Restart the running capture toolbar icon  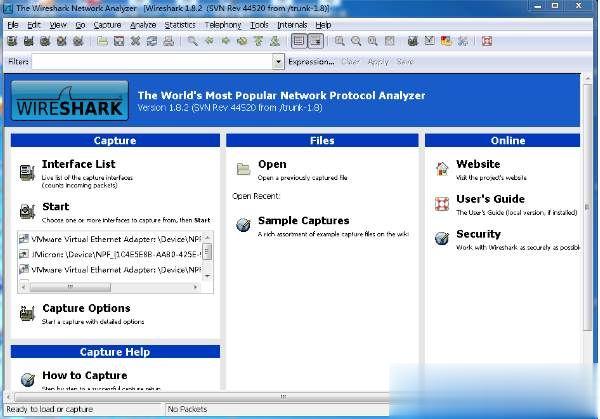point(78,41)
